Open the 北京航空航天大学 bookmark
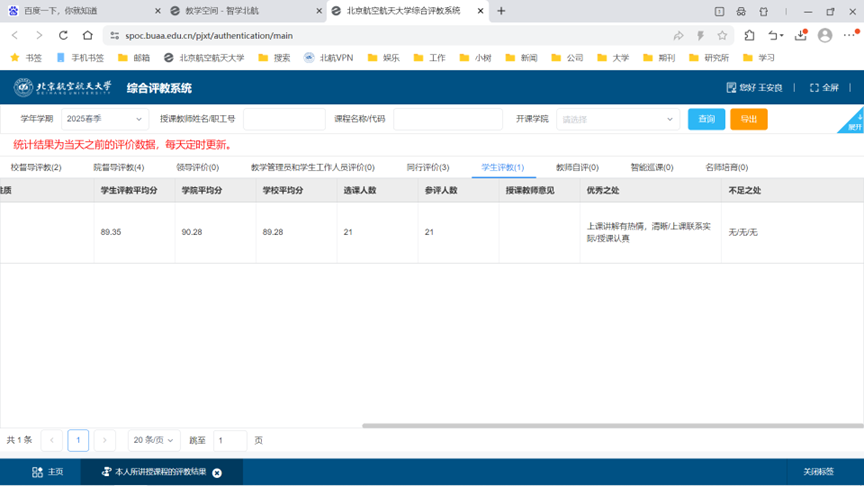The height and width of the screenshot is (486, 864). point(204,58)
